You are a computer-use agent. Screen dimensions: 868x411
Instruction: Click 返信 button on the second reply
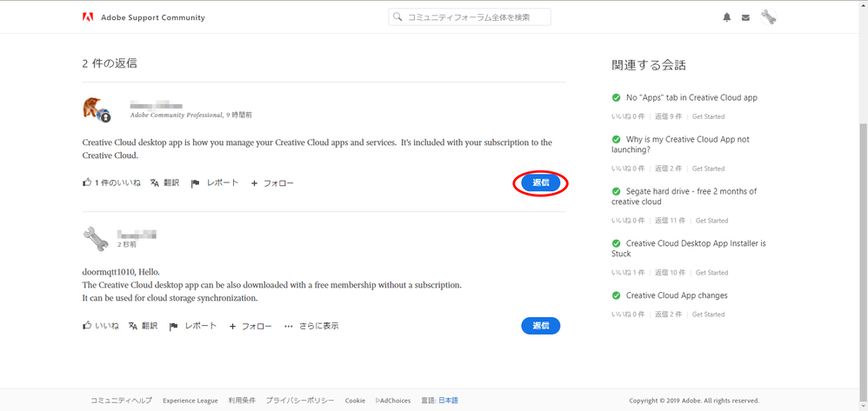point(541,326)
